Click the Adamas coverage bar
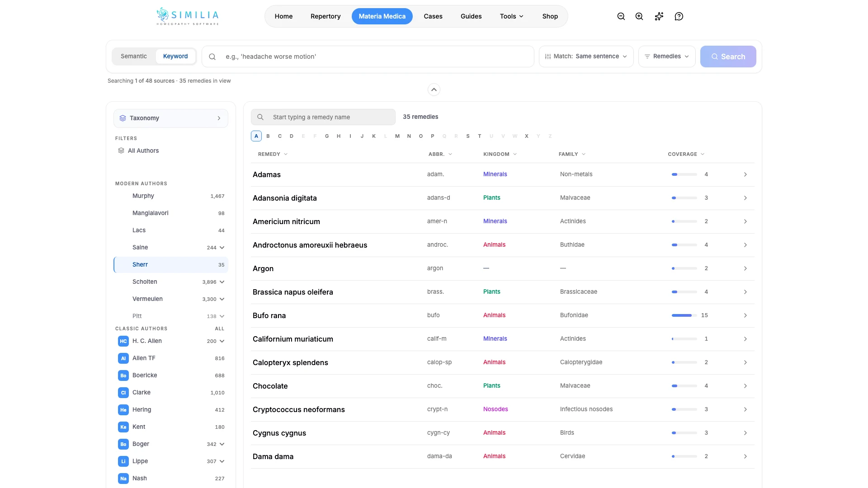Viewport: 868px width, 488px height. (684, 174)
